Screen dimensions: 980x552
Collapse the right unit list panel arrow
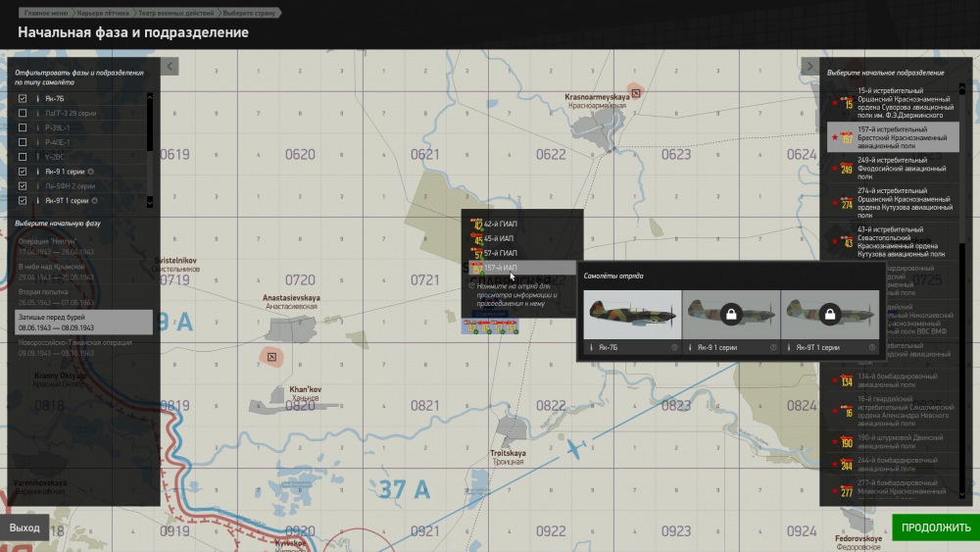pyautogui.click(x=810, y=67)
